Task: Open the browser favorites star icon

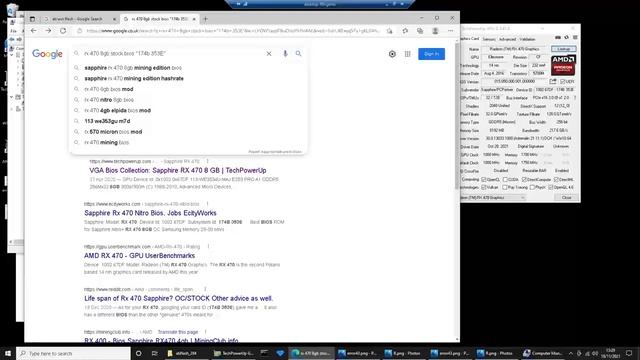Action: click(405, 31)
